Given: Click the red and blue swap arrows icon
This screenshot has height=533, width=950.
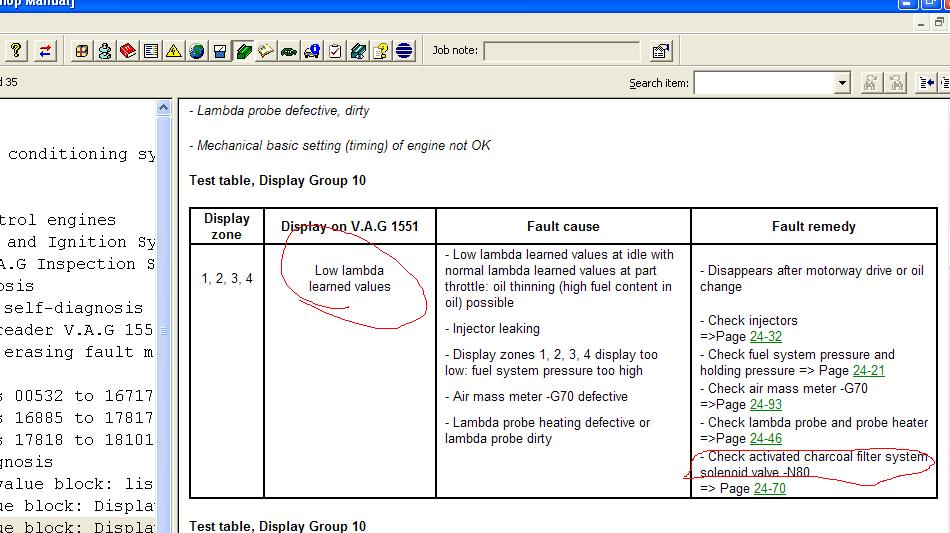Looking at the screenshot, I should 45,51.
